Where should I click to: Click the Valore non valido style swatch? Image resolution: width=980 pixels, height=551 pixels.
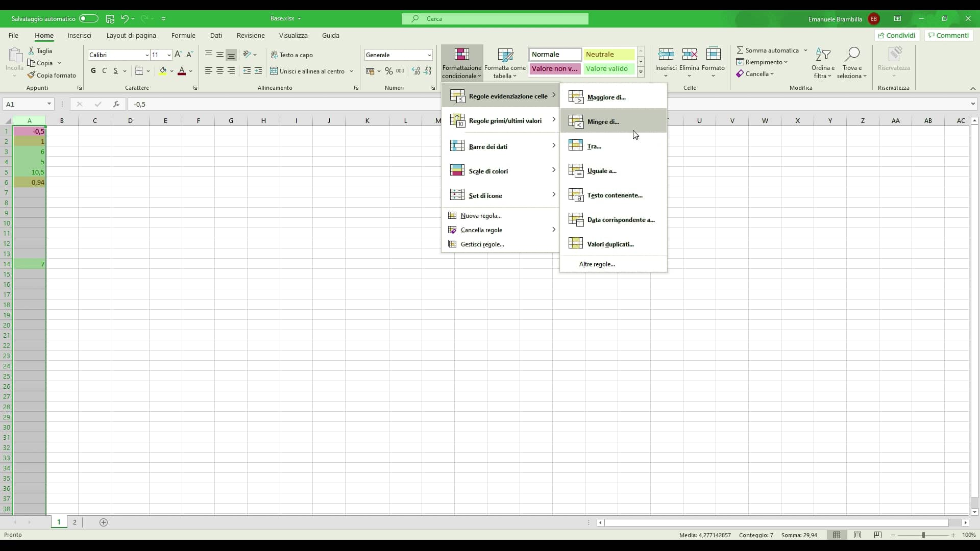click(x=555, y=68)
